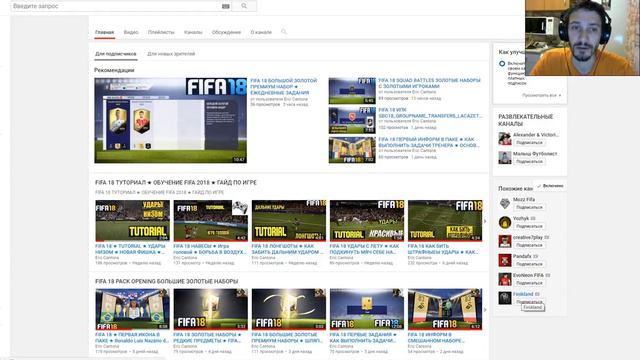Viewport: 640px width, 360px height.
Task: Subscribe to Yozhyk channel
Action: 529,226
